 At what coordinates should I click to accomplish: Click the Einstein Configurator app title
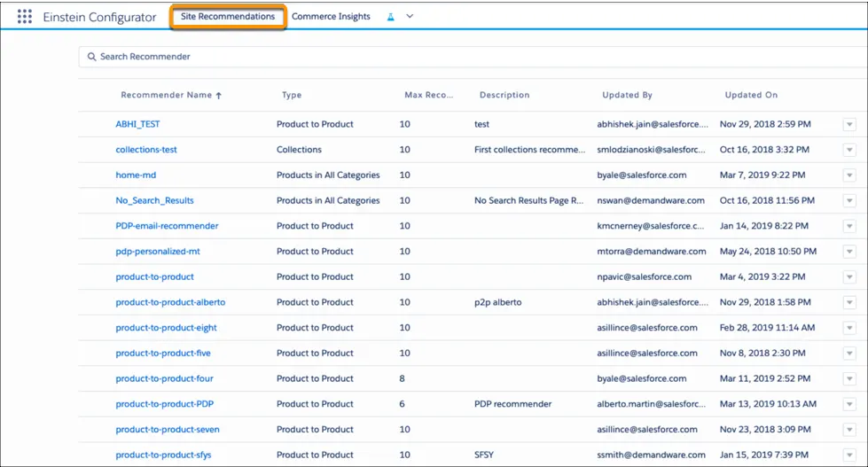tap(99, 17)
